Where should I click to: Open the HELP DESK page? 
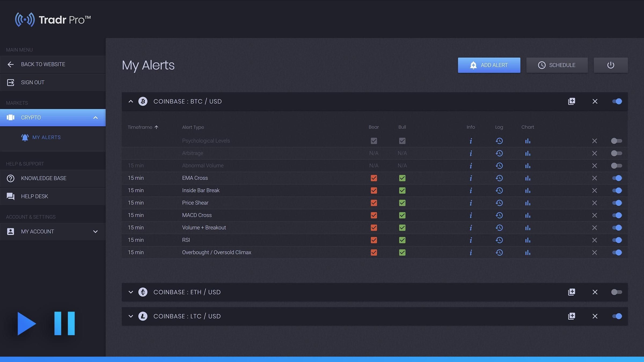point(53,196)
